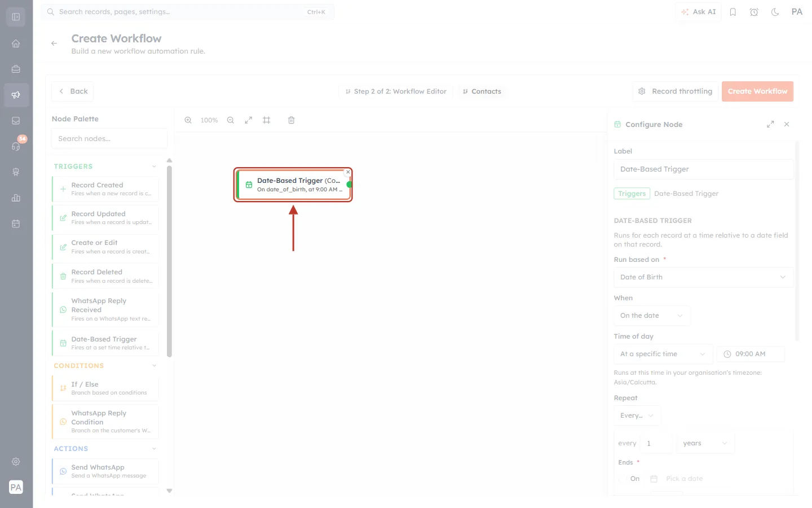This screenshot has width=812, height=508.
Task: Open Record throttling settings
Action: [x=676, y=91]
